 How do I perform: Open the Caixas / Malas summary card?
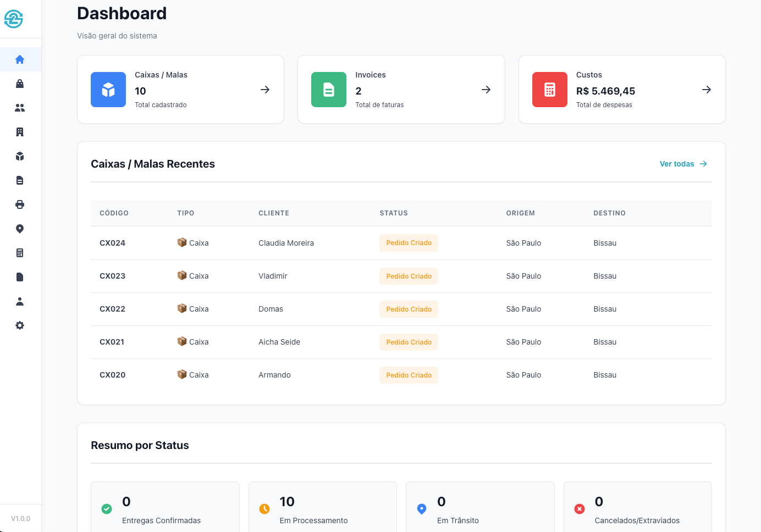(180, 90)
